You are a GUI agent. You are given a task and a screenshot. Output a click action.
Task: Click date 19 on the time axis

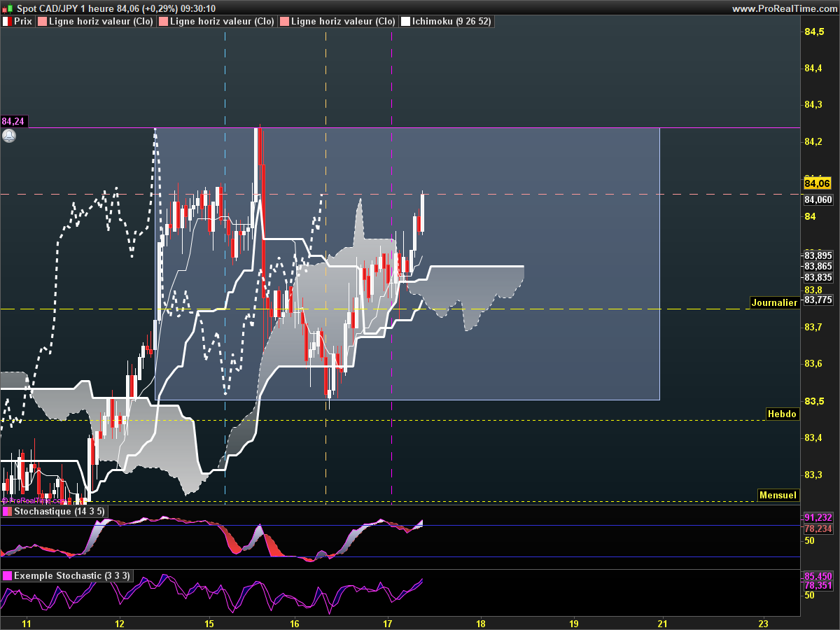coord(574,624)
